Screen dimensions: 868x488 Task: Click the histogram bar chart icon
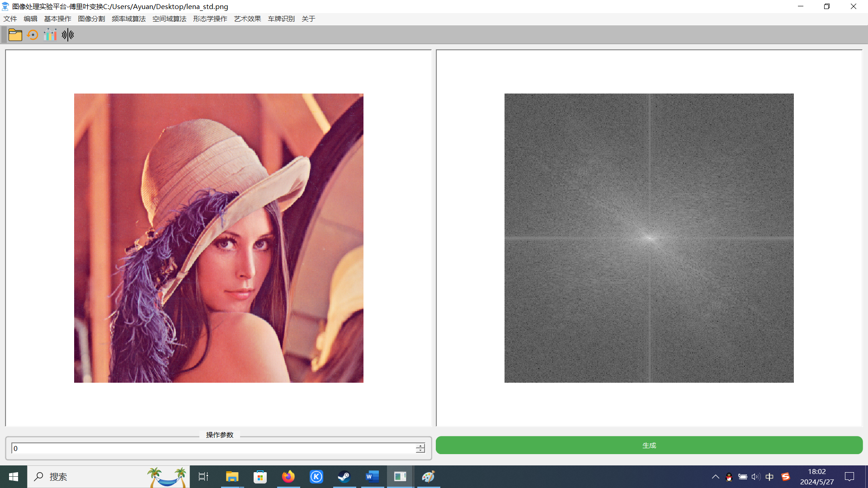click(x=50, y=35)
